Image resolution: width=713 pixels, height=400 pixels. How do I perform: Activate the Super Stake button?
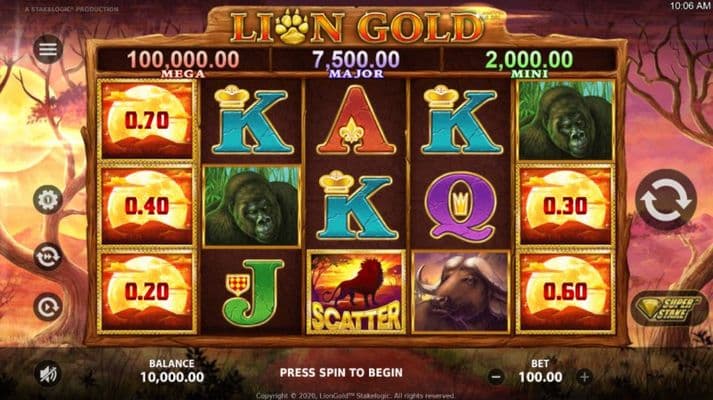coord(668,309)
